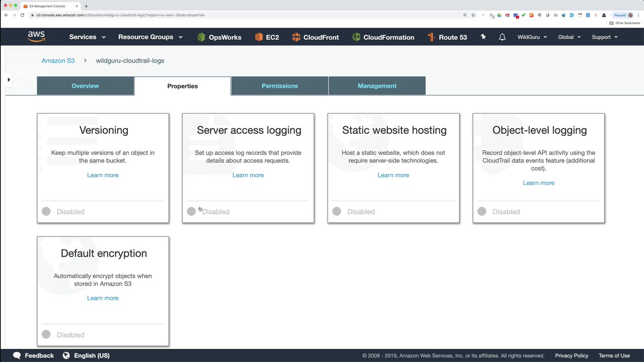Click the pin shortcuts icon
This screenshot has height=362, width=644.
point(484,37)
